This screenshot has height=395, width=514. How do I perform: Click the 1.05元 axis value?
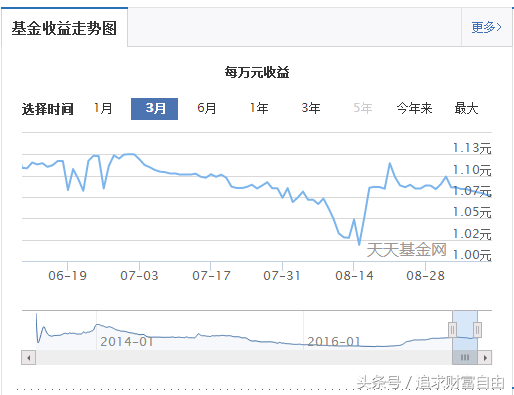tap(472, 212)
